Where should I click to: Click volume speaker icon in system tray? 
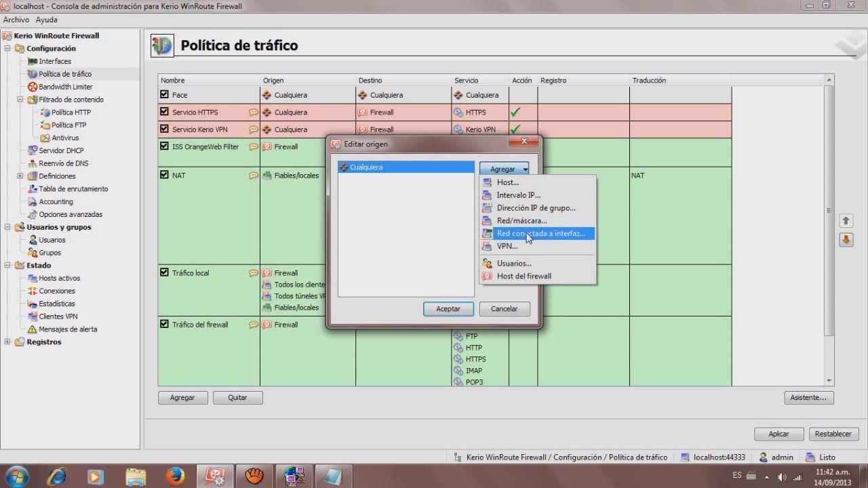782,476
